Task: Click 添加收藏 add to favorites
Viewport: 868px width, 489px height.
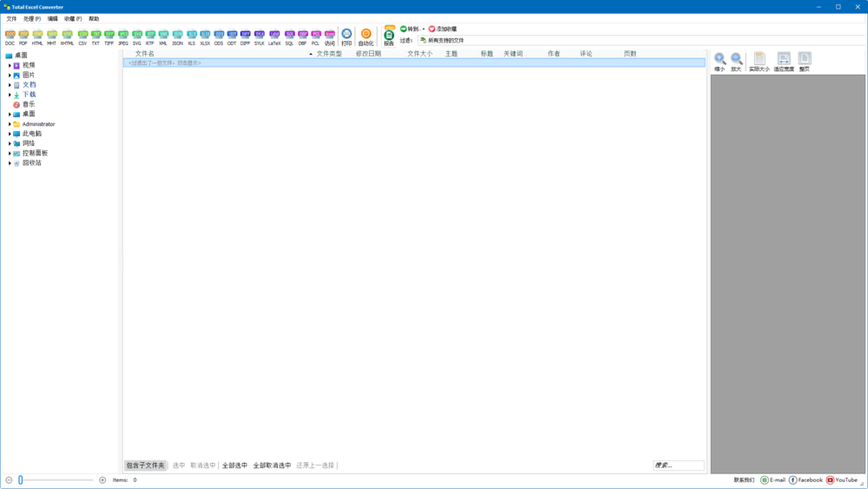Action: pos(443,29)
